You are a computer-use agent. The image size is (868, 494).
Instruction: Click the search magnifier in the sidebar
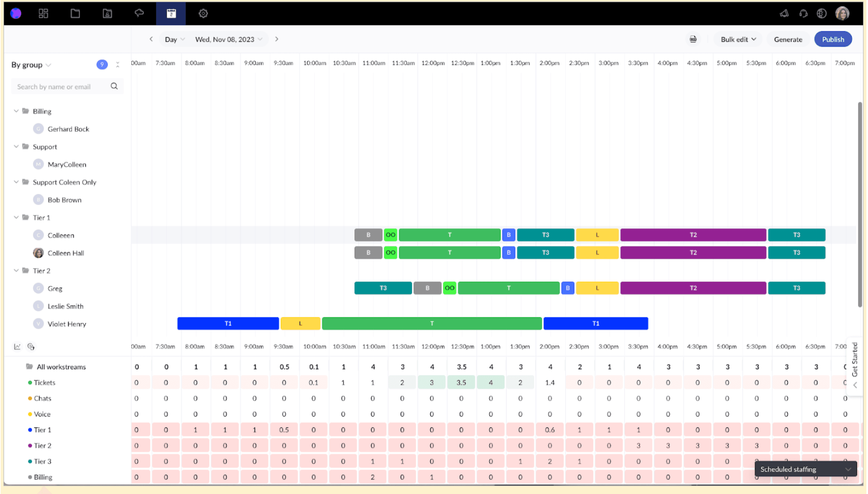tap(114, 86)
